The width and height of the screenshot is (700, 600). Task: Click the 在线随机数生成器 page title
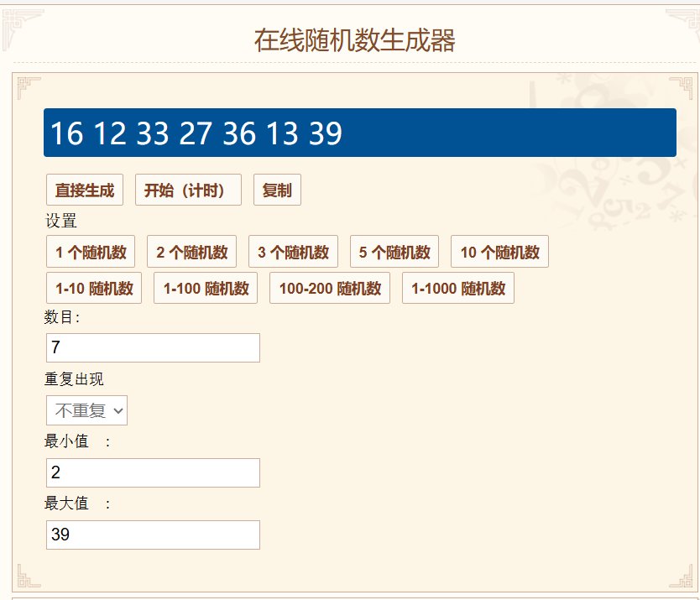(x=355, y=40)
